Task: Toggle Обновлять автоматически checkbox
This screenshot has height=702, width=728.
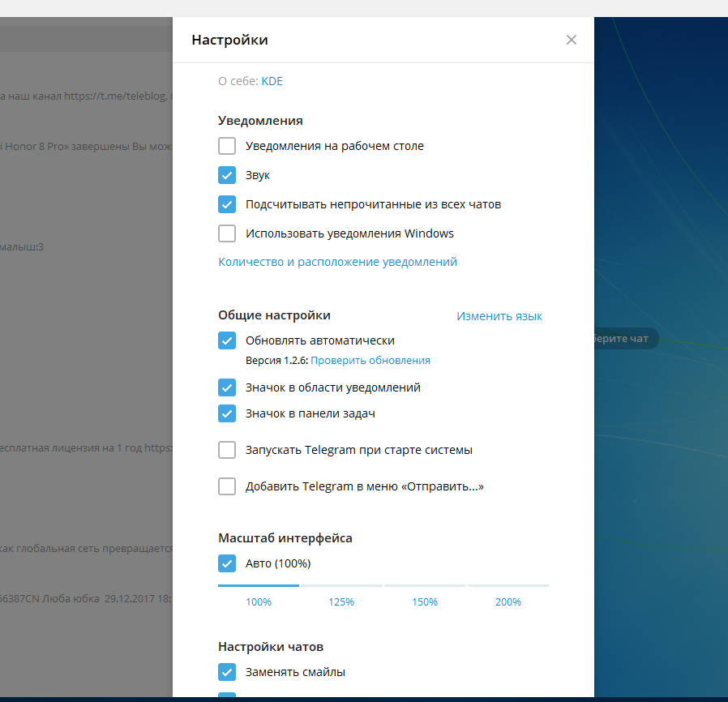Action: pos(227,340)
